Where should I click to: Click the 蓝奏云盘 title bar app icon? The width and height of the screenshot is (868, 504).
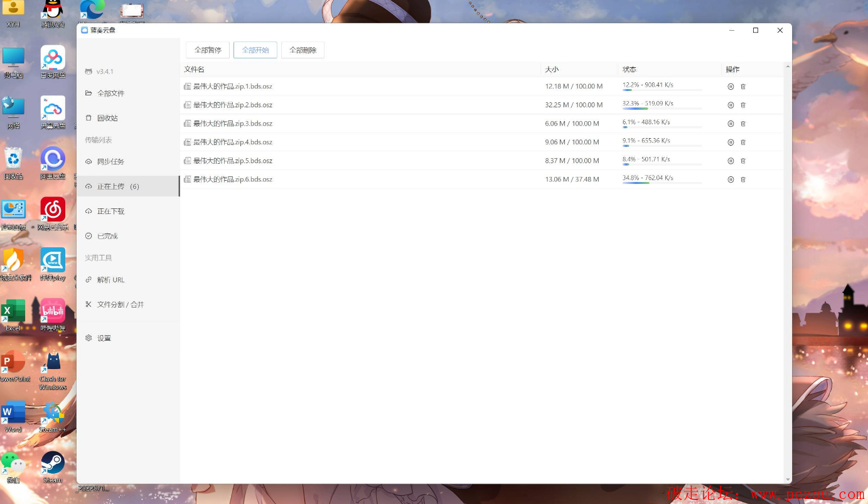click(x=85, y=30)
